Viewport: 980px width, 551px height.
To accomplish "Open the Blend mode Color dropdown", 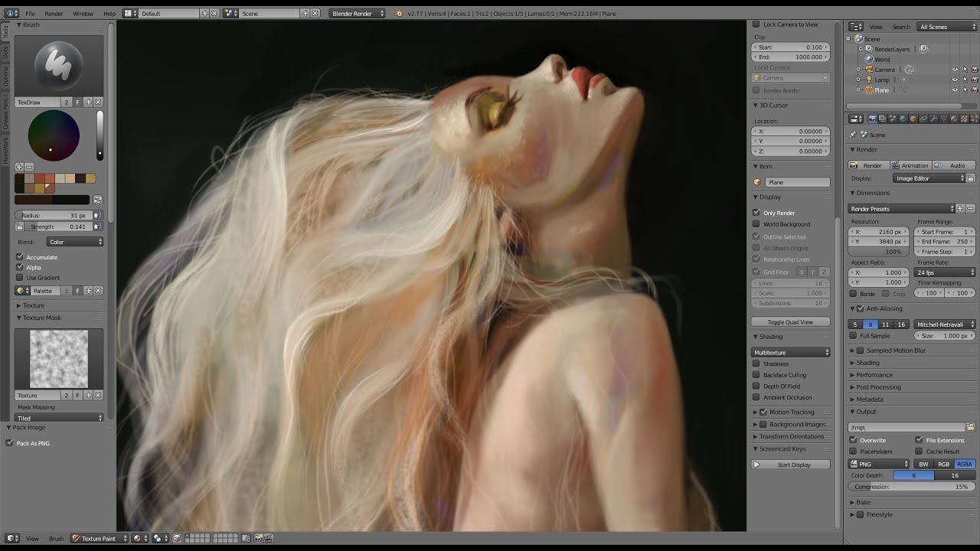I will (75, 242).
